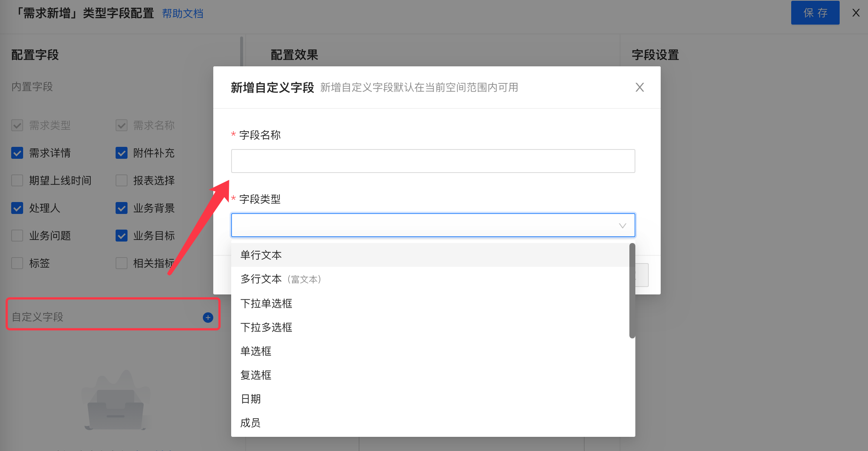868x451 pixels.
Task: Enable the 期望上线时间 checkbox
Action: 17,180
